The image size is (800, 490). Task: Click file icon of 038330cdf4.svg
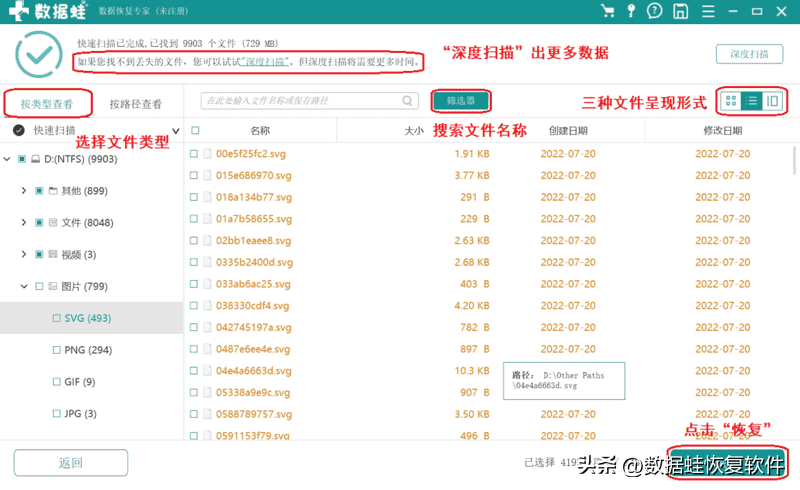[207, 305]
